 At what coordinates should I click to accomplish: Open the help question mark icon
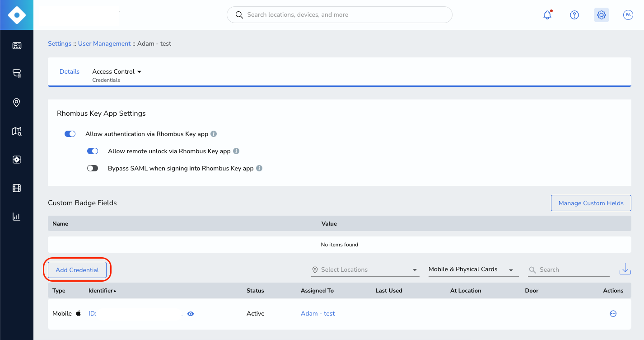574,15
